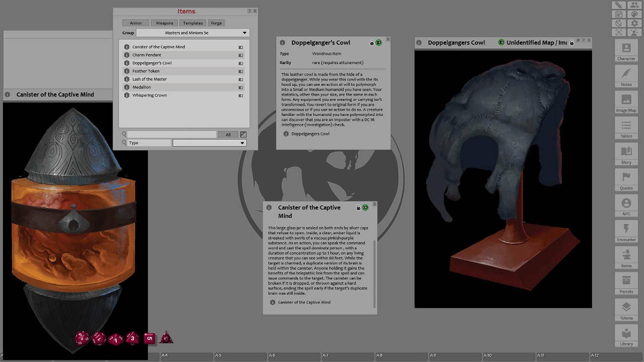Open the Story sidebar panel

(626, 156)
